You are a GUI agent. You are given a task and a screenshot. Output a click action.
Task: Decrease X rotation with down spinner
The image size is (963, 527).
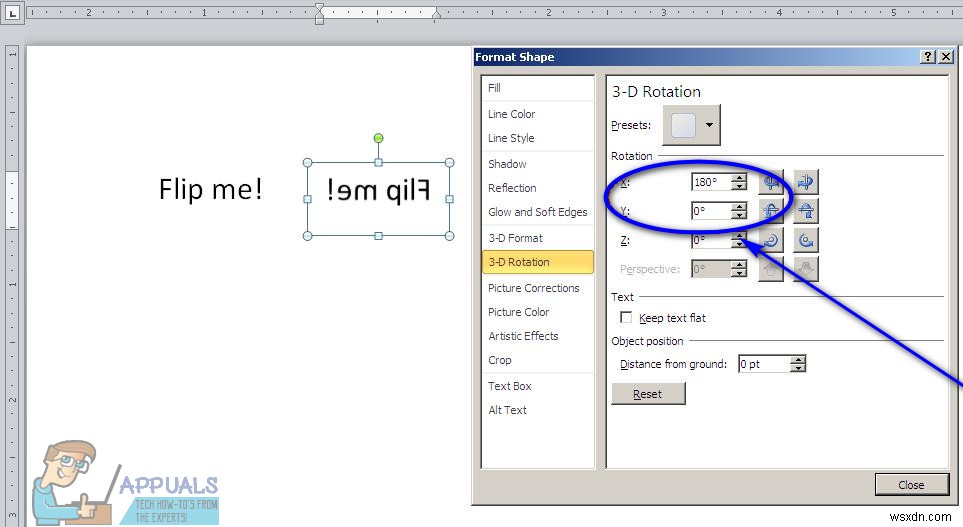point(739,186)
